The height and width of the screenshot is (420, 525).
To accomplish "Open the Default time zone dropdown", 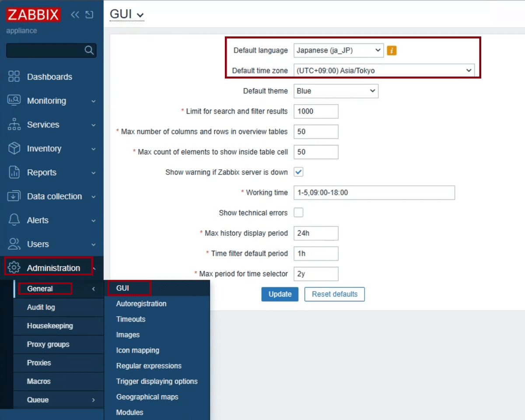I will [384, 70].
